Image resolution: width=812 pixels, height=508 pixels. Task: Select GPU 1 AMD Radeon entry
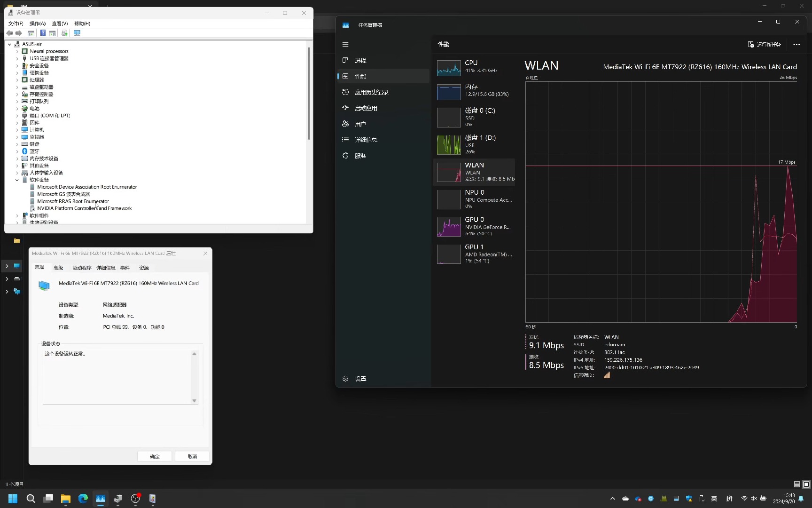click(x=474, y=254)
